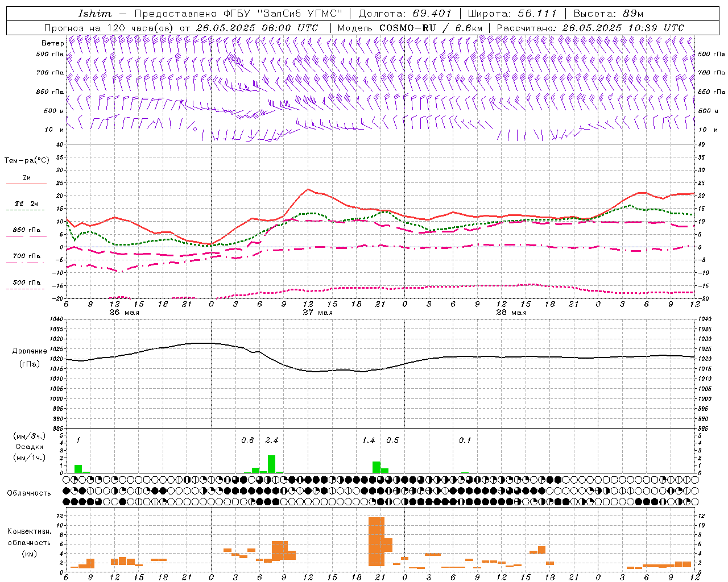Click the pink dotted 500 гПа legend line
Image resolution: width=728 pixels, height=582 pixels.
26,289
